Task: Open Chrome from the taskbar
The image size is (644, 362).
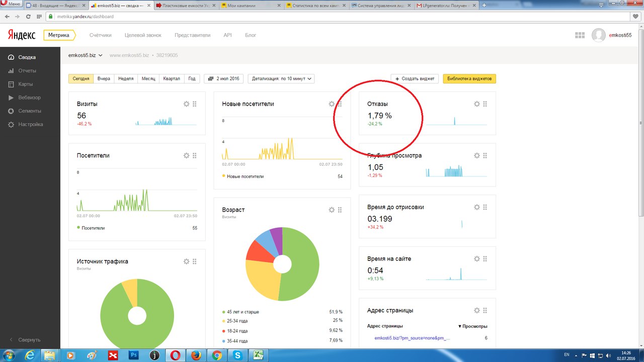Action: [217, 355]
